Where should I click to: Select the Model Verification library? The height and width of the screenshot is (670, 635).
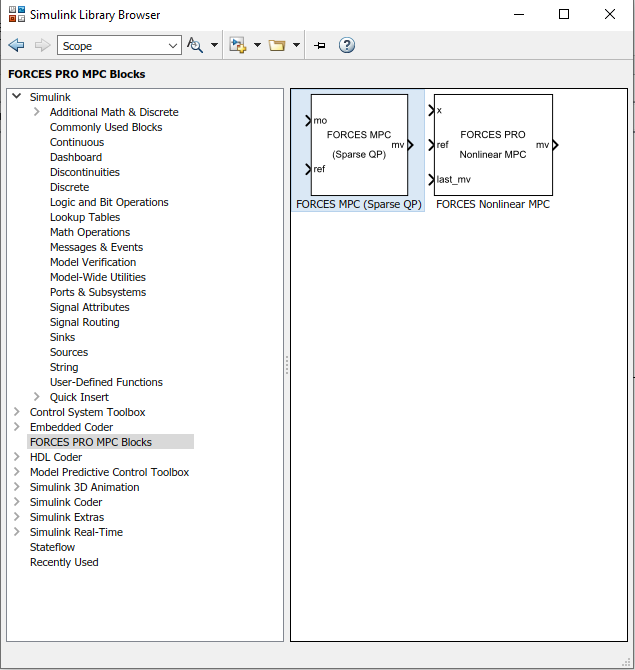93,262
